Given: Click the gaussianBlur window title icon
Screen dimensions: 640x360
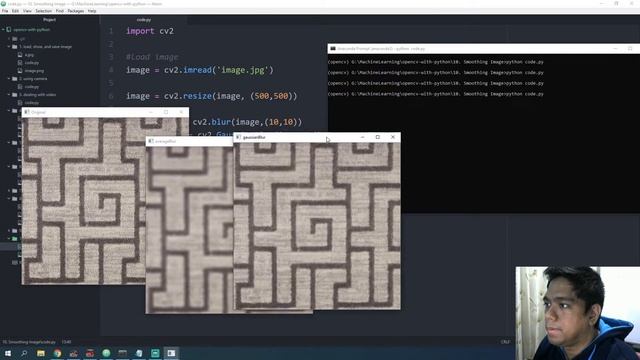Looking at the screenshot, I should click(238, 137).
